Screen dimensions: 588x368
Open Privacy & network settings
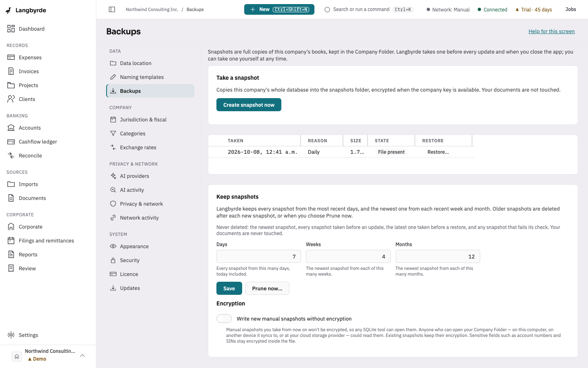point(150,204)
